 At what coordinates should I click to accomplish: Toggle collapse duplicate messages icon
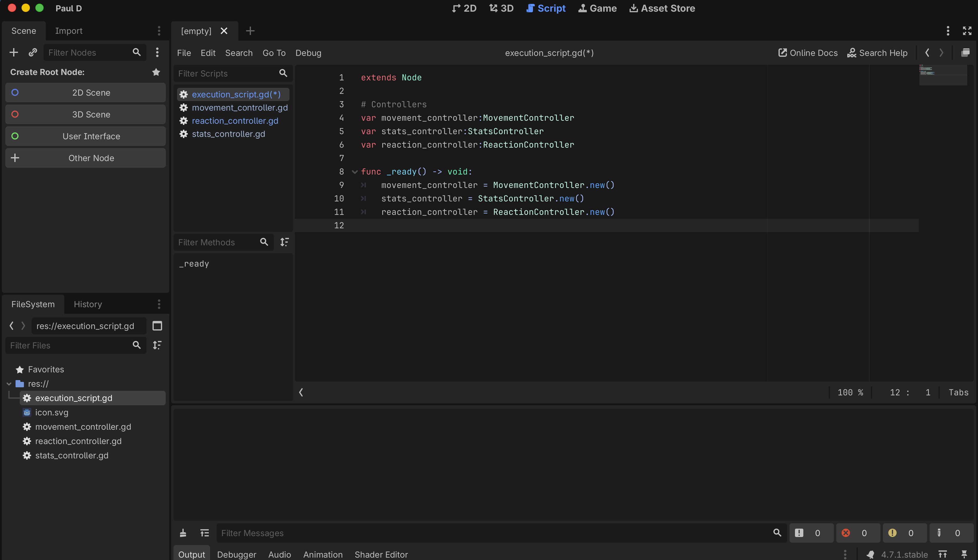pyautogui.click(x=204, y=533)
